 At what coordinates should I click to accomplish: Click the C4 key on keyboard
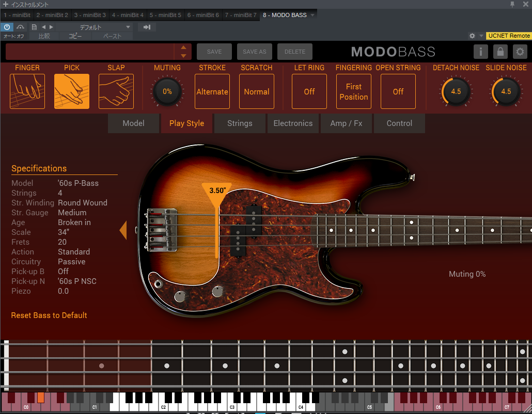point(301,407)
